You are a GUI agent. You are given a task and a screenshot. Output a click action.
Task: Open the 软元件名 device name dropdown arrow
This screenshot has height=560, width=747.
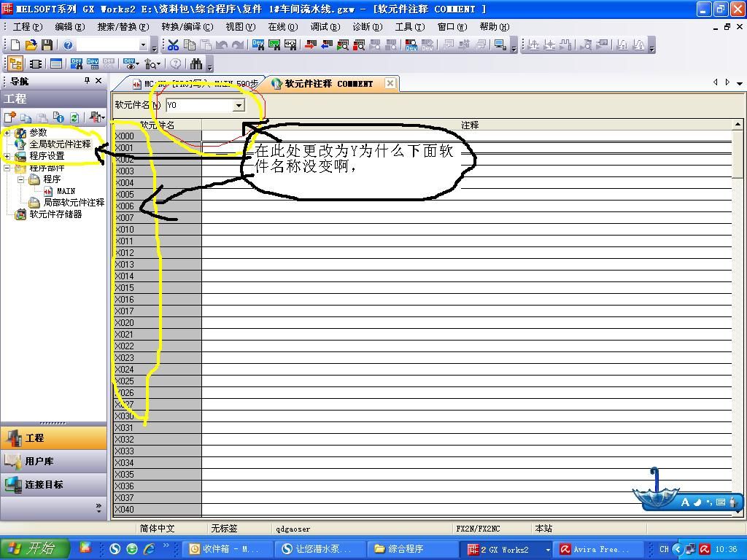[x=239, y=105]
